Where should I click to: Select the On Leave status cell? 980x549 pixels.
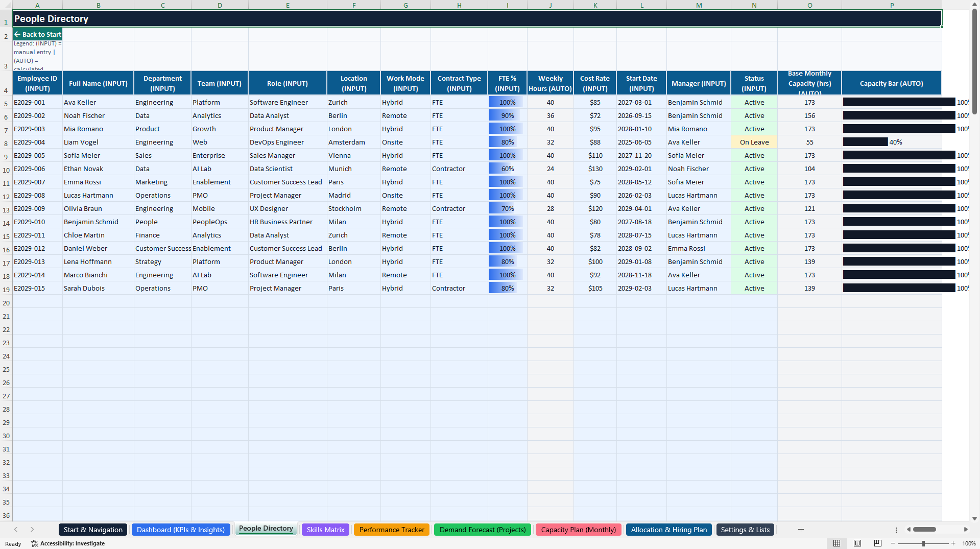pyautogui.click(x=754, y=142)
